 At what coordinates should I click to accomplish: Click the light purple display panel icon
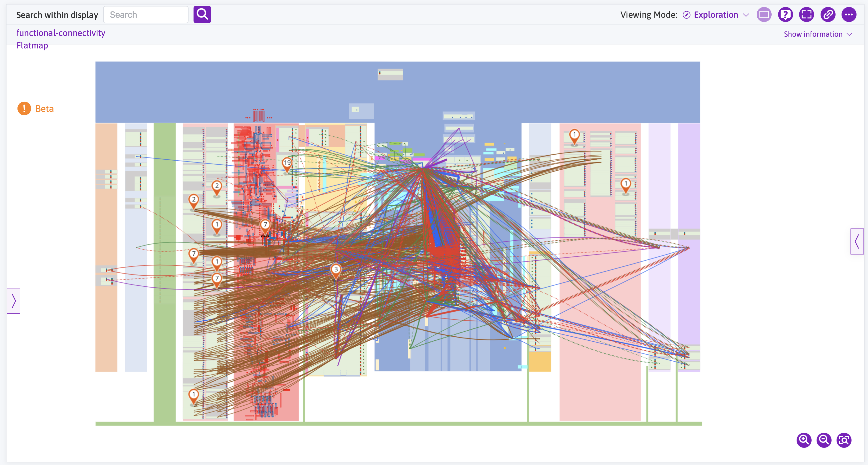[x=764, y=14]
